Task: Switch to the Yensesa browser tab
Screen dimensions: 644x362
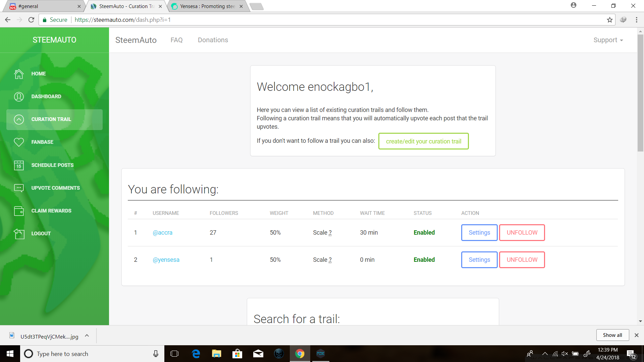Action: 207,6
